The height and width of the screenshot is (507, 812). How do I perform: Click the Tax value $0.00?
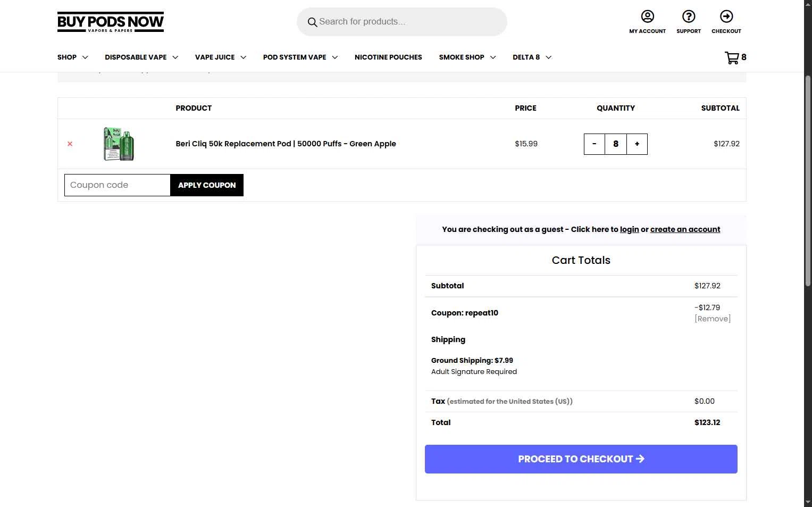pos(705,401)
